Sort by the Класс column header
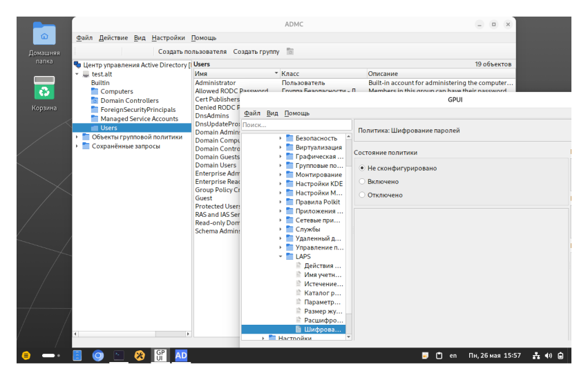The width and height of the screenshot is (588, 380). pos(323,73)
